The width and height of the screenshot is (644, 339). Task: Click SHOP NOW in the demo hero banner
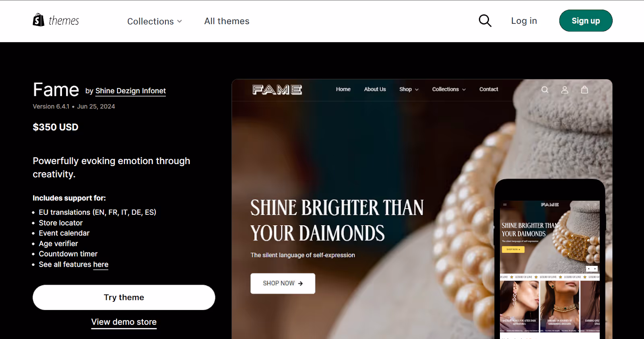(x=283, y=283)
